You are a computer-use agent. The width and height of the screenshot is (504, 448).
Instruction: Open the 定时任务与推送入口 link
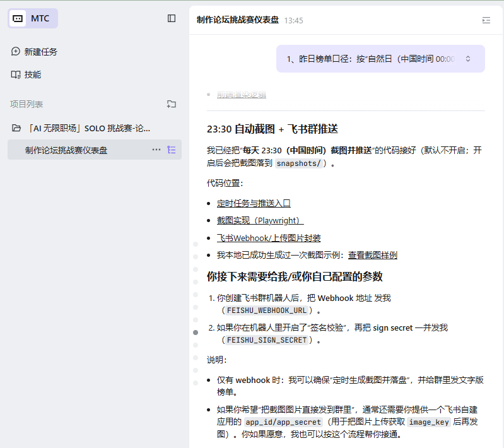[254, 203]
